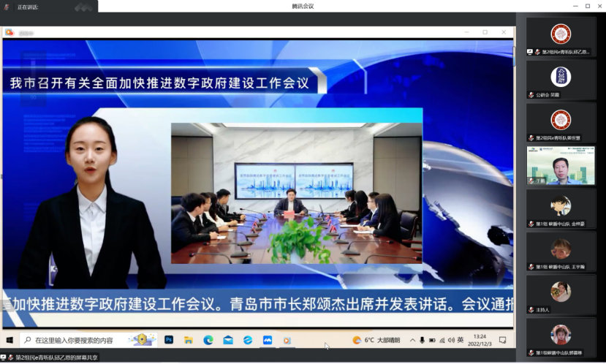Show hidden system tray icons

412,340
